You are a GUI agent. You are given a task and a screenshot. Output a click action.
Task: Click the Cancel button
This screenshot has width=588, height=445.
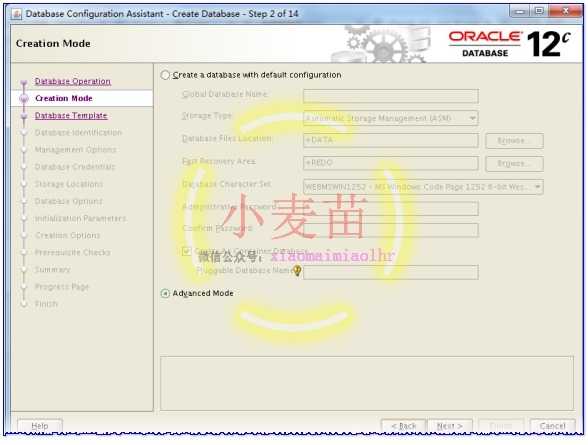click(552, 426)
